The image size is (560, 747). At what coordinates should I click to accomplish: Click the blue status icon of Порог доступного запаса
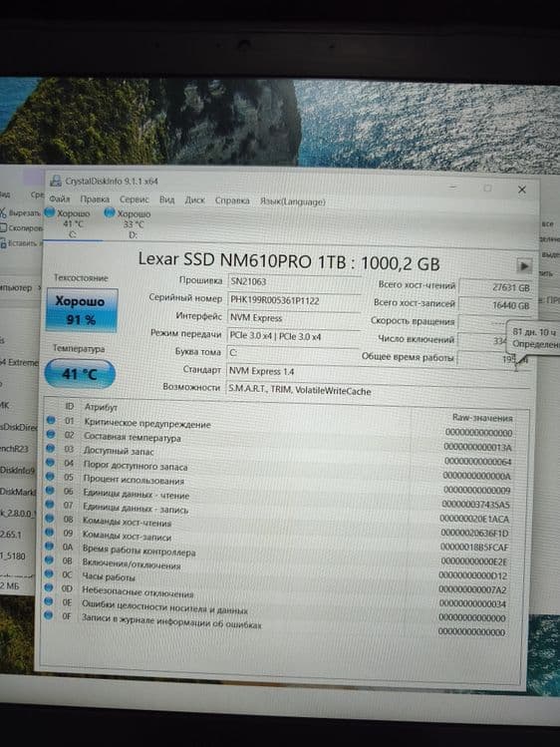coord(50,462)
